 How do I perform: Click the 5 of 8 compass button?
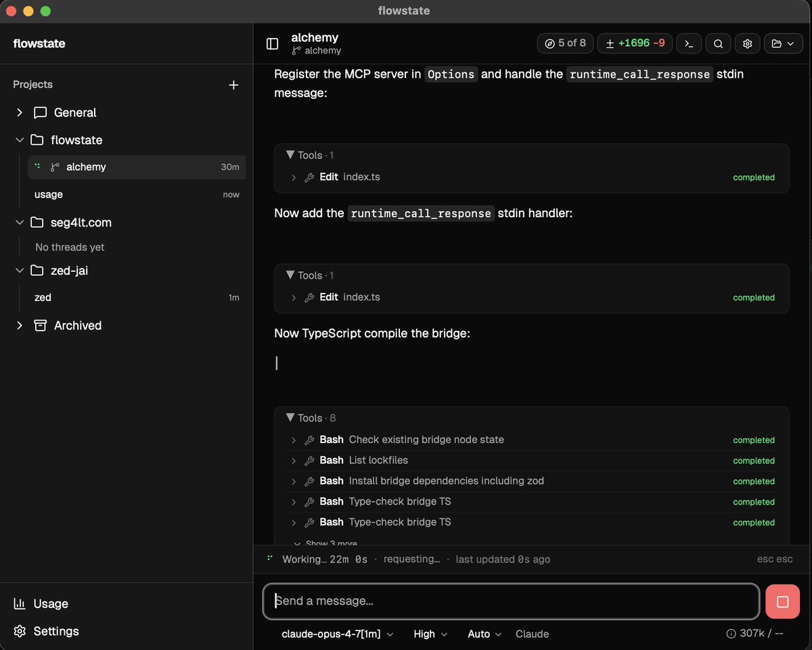565,43
